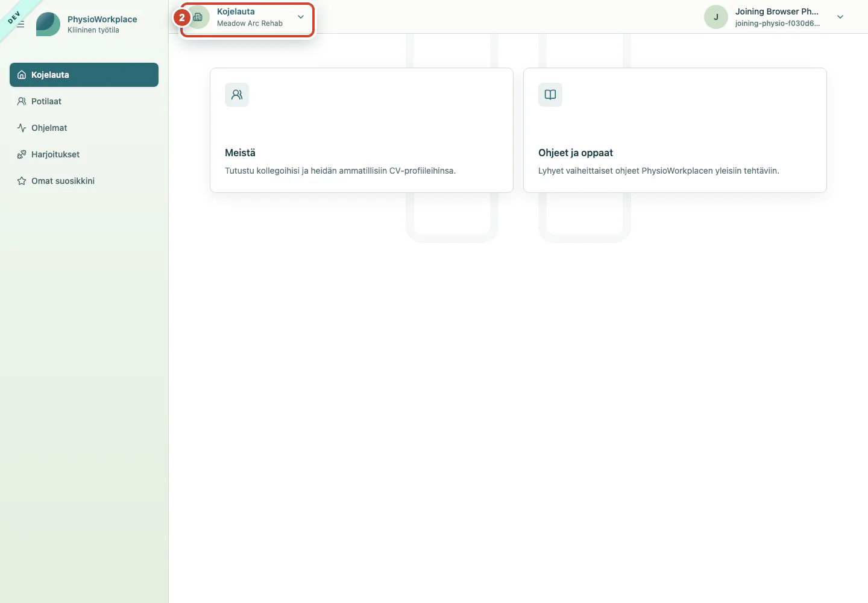The height and width of the screenshot is (603, 868).
Task: Click the open book icon on guides card
Action: pos(550,95)
